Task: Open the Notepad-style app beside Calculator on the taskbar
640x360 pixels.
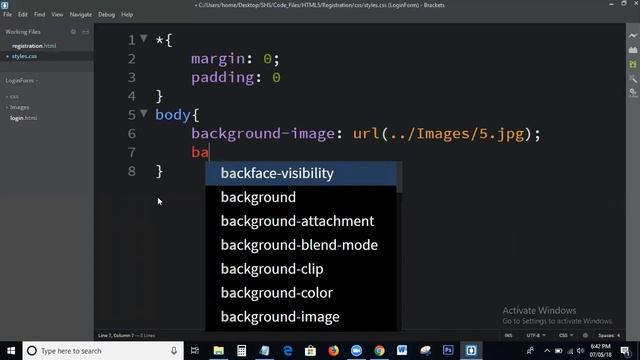Action: point(264,351)
